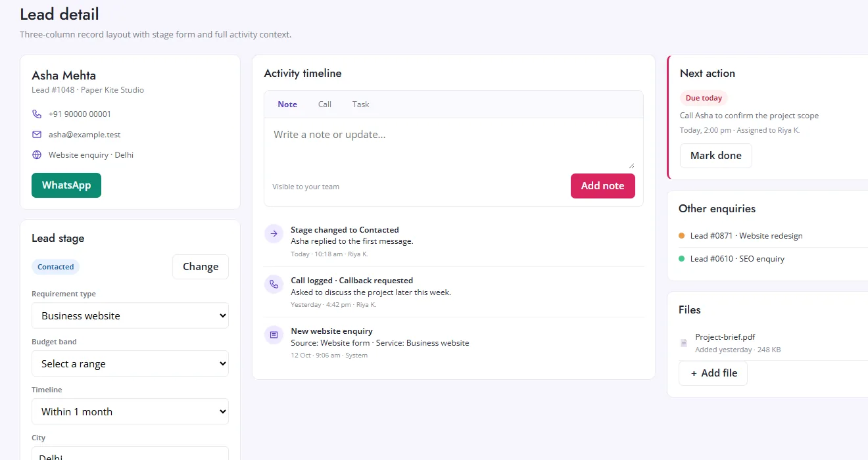Click the Activity timeline heading
Image resolution: width=868 pixels, height=460 pixels.
pos(302,74)
